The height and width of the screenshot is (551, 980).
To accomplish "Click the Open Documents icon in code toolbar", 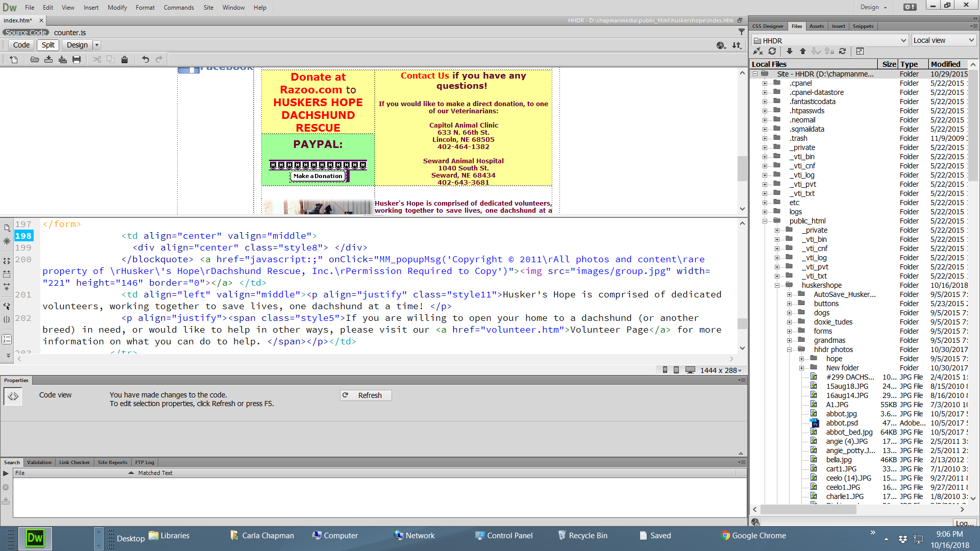I will (7, 228).
